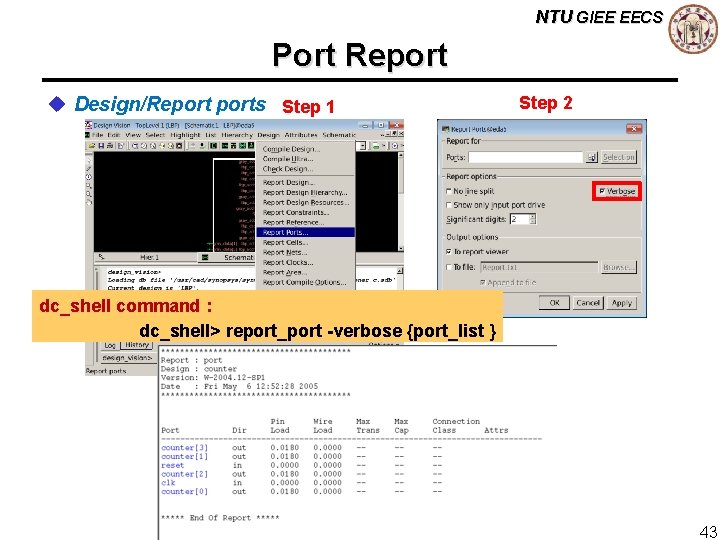Screen dimensions: 720x540
Task: Click the reset port link in report
Action: point(173,465)
